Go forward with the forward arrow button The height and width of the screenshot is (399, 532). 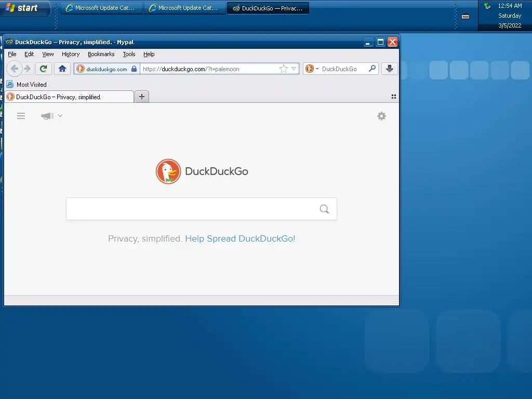click(x=28, y=69)
